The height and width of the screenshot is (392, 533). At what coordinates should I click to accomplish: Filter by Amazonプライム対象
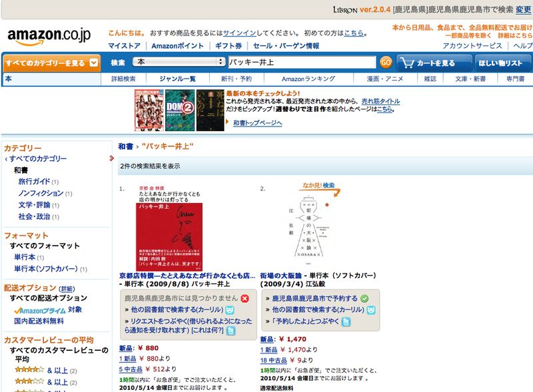coord(47,309)
